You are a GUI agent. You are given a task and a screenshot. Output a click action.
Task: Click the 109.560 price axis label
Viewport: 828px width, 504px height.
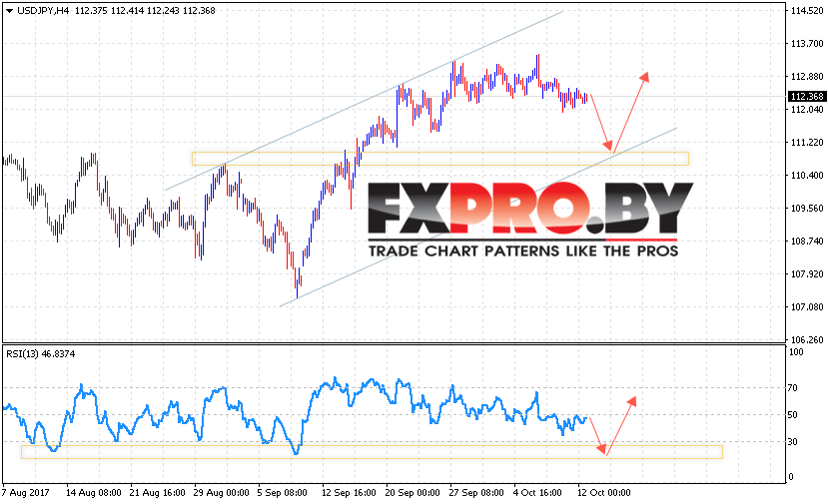click(x=807, y=208)
